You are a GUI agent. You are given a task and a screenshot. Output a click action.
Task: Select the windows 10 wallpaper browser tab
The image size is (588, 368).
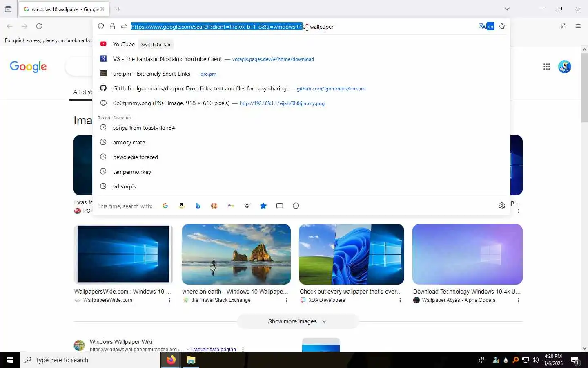click(x=64, y=9)
